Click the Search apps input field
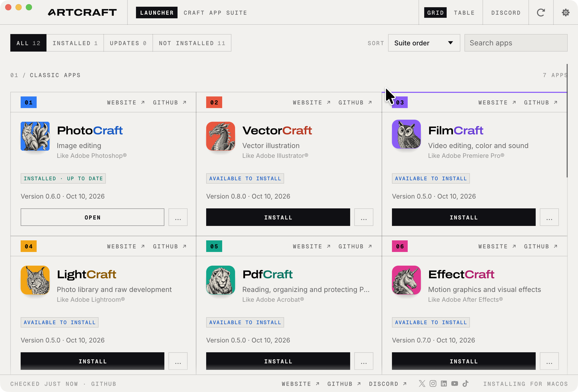 pyautogui.click(x=516, y=43)
